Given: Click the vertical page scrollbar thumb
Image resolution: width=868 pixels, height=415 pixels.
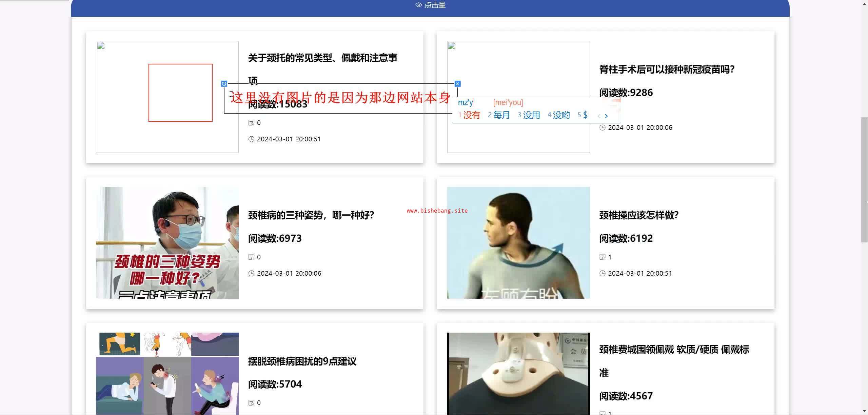Looking at the screenshot, I should [x=864, y=180].
